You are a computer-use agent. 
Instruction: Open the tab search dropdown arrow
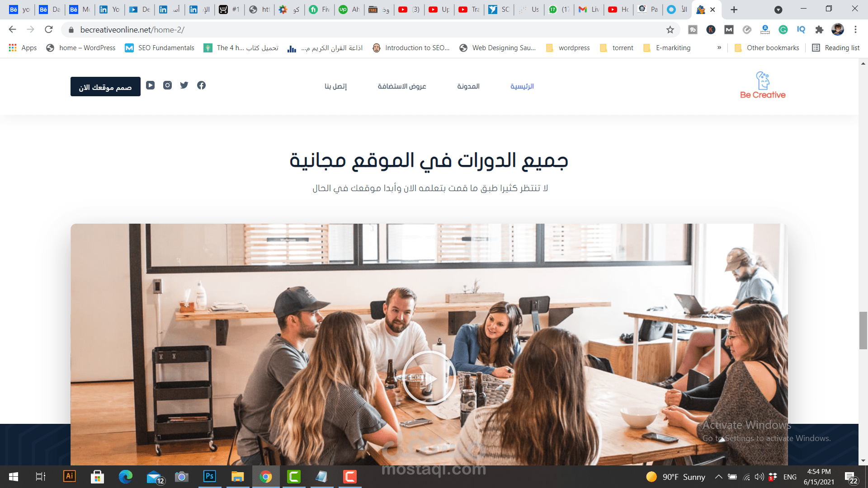pyautogui.click(x=778, y=9)
